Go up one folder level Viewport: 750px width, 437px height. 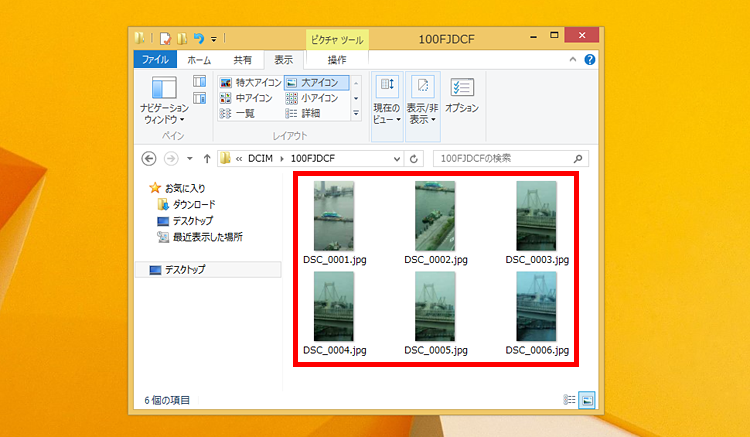206,158
